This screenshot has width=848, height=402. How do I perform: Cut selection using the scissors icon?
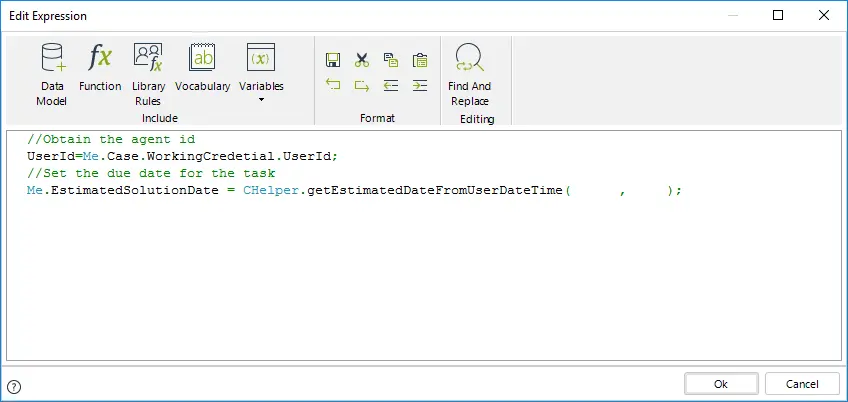pyautogui.click(x=362, y=60)
